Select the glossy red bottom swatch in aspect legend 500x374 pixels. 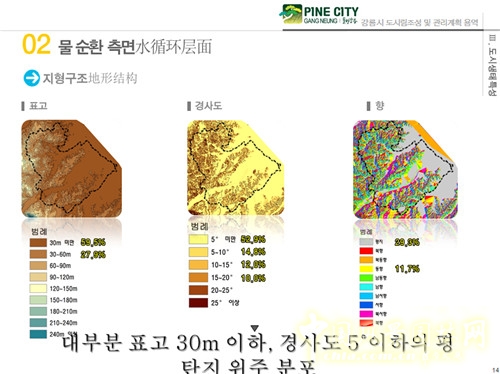(x=366, y=323)
